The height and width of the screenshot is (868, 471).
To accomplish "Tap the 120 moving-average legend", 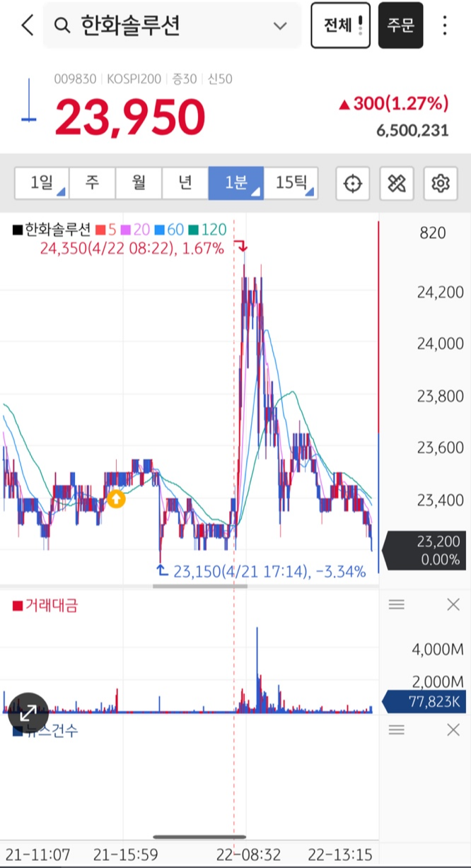I will pos(207,229).
